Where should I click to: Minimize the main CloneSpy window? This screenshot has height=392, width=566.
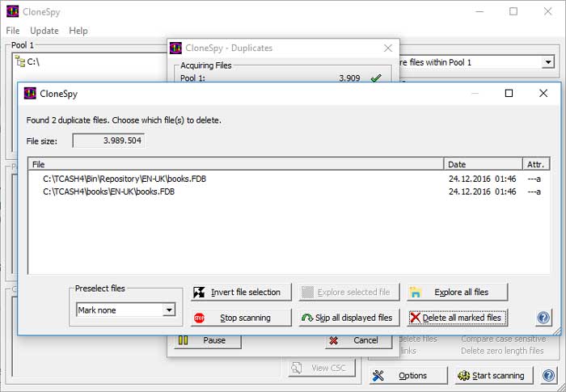479,11
